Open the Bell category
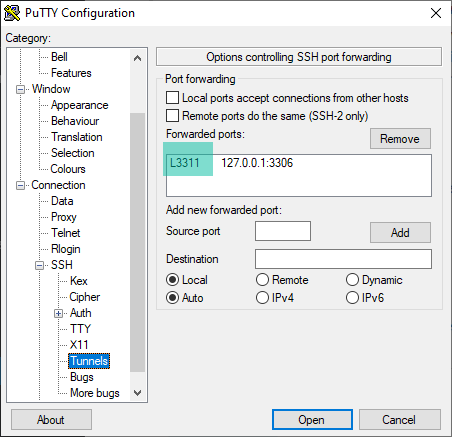452x437 pixels. point(59,57)
